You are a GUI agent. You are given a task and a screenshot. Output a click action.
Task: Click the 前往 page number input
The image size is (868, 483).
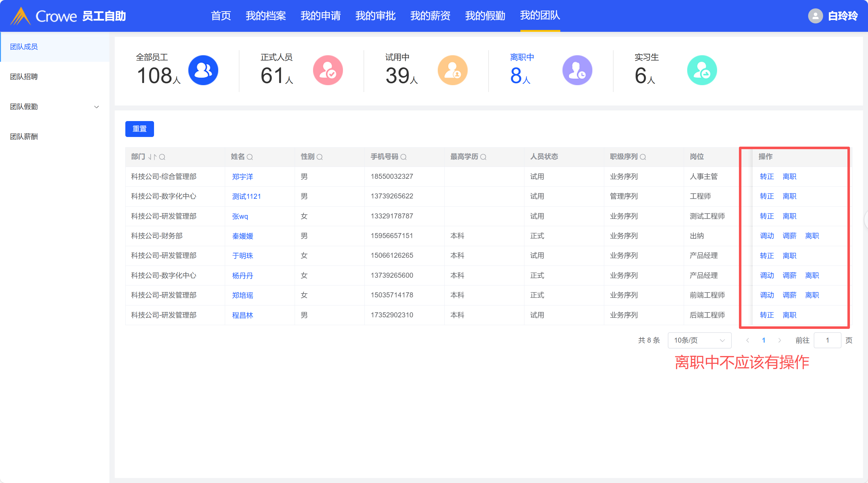pyautogui.click(x=827, y=340)
